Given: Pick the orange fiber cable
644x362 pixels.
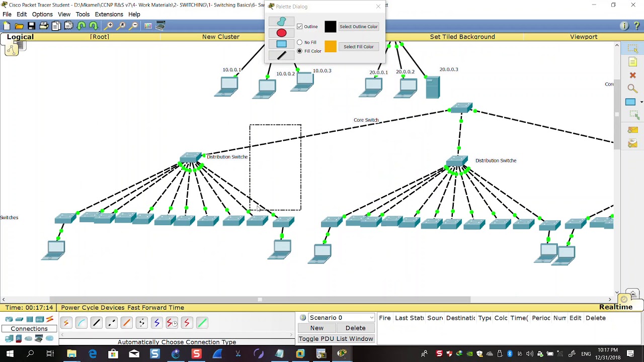Looking at the screenshot, I should pos(126,323).
